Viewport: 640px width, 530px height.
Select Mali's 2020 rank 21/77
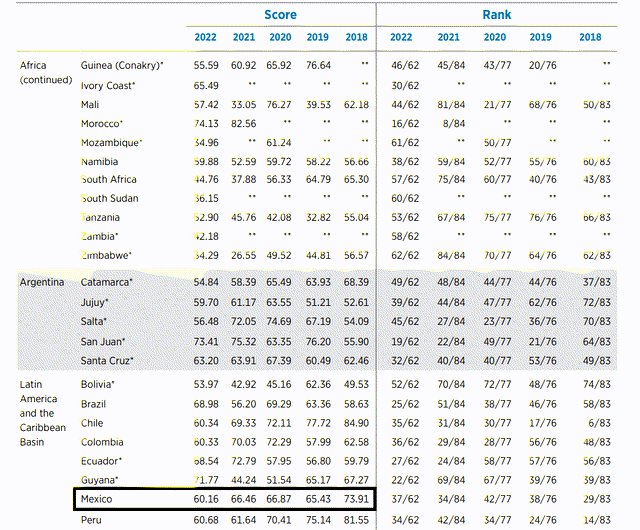497,105
